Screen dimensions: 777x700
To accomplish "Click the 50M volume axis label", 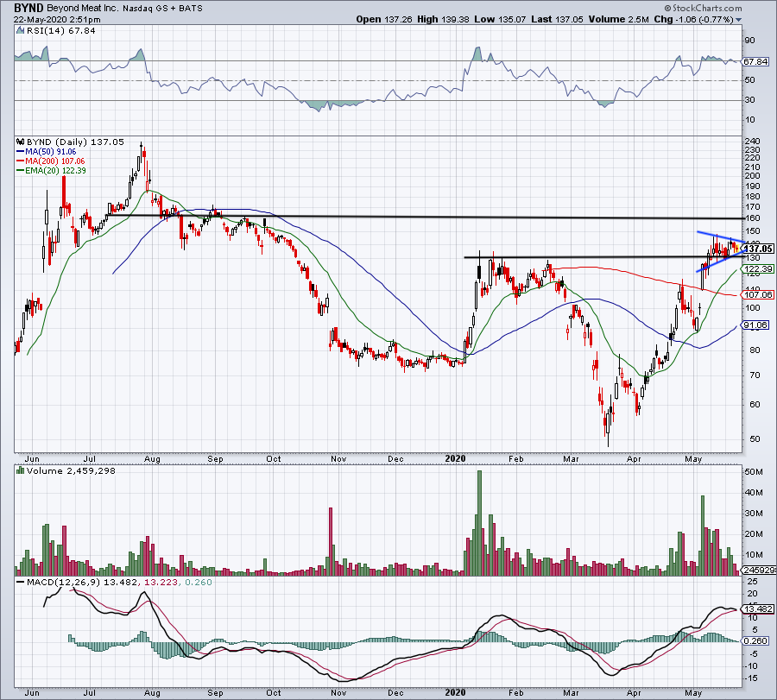I will pyautogui.click(x=754, y=471).
